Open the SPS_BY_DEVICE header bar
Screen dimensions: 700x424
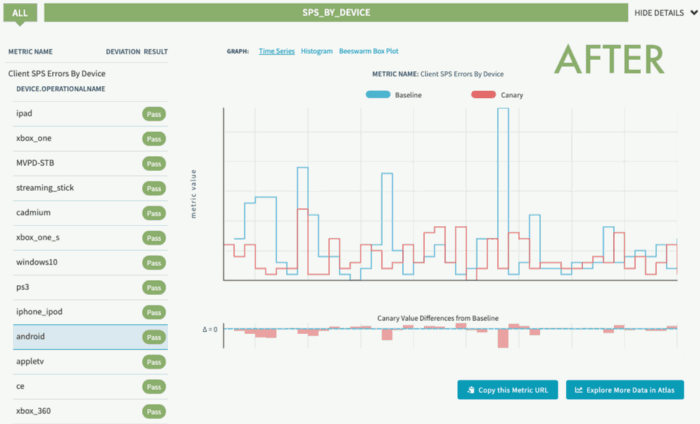[x=335, y=12]
